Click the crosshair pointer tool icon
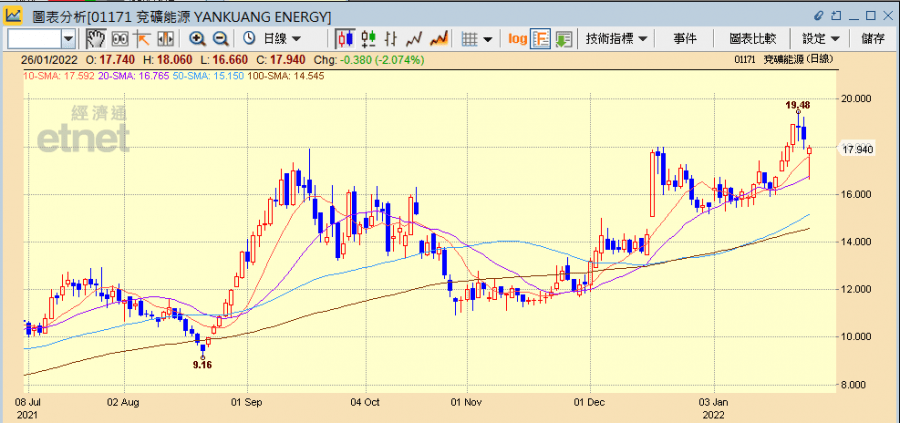The height and width of the screenshot is (423, 900). pos(143,38)
